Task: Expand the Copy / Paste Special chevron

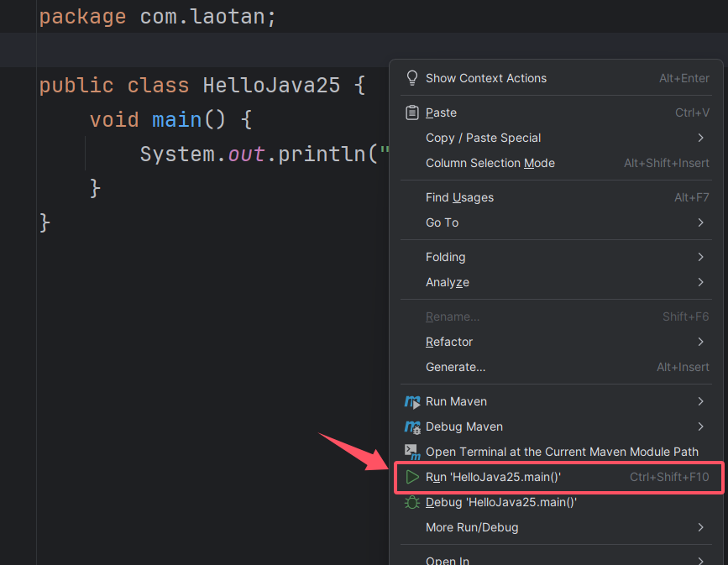Action: [700, 138]
